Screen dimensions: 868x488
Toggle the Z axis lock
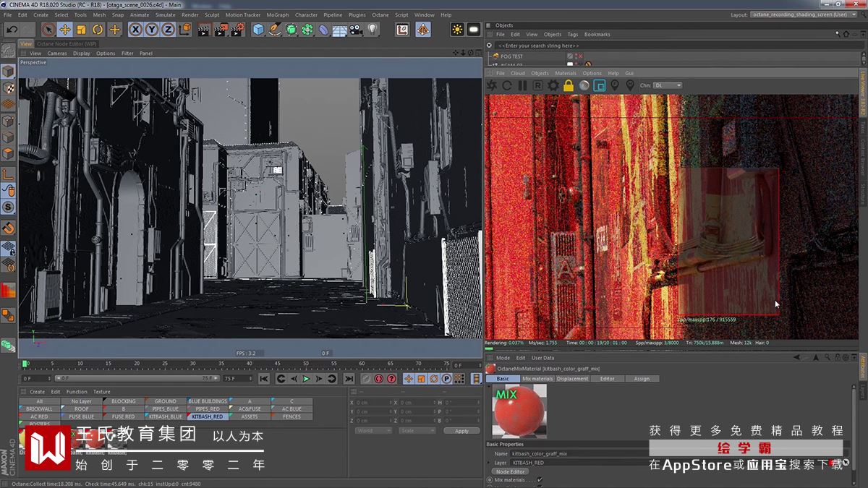tap(168, 30)
